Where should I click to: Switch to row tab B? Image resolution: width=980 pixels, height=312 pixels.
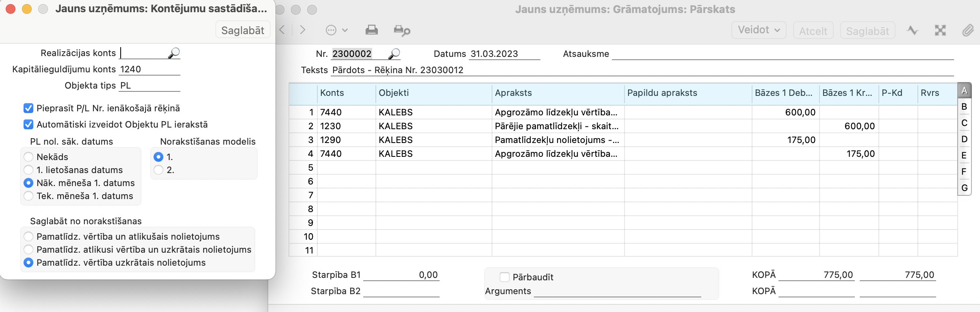(x=964, y=107)
